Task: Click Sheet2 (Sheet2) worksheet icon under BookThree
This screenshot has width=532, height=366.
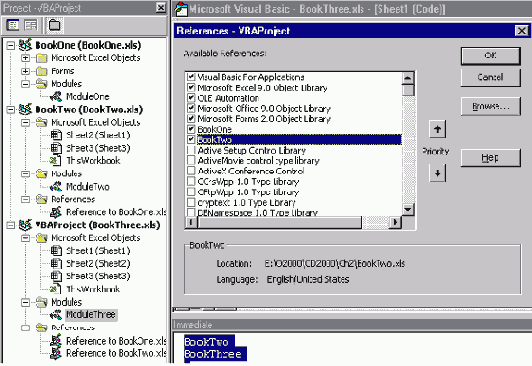Action: 56,263
